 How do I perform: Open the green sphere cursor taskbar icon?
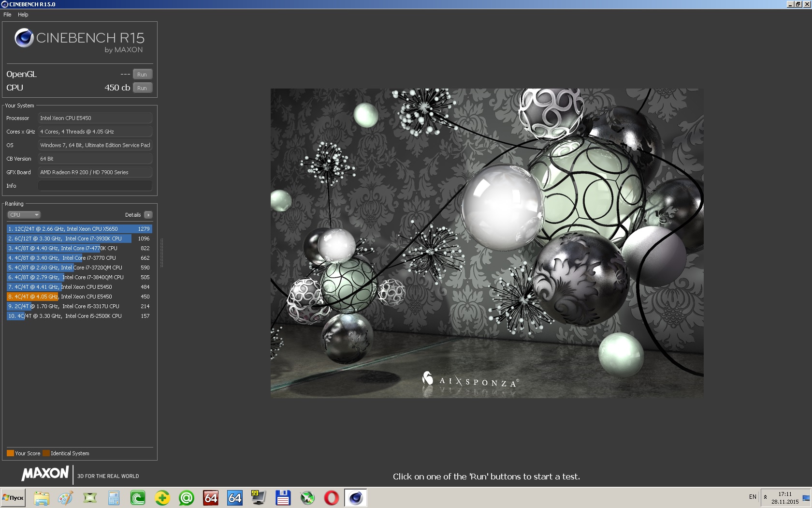pos(307,498)
